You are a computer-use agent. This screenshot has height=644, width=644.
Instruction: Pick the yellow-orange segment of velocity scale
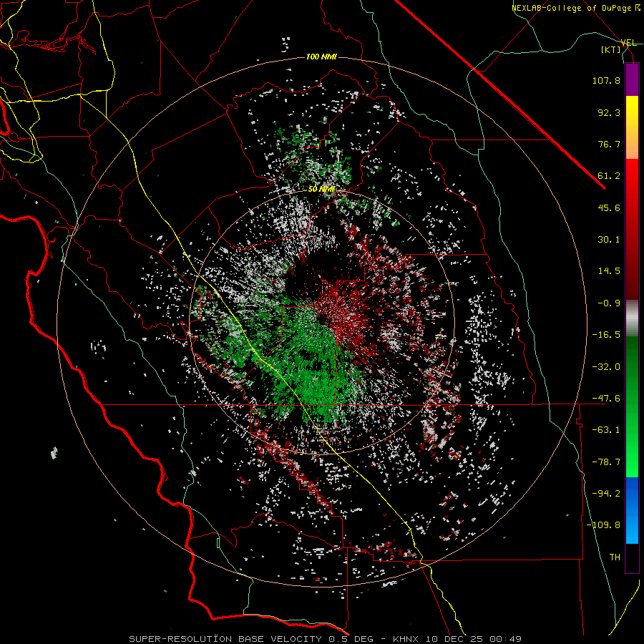click(x=632, y=127)
